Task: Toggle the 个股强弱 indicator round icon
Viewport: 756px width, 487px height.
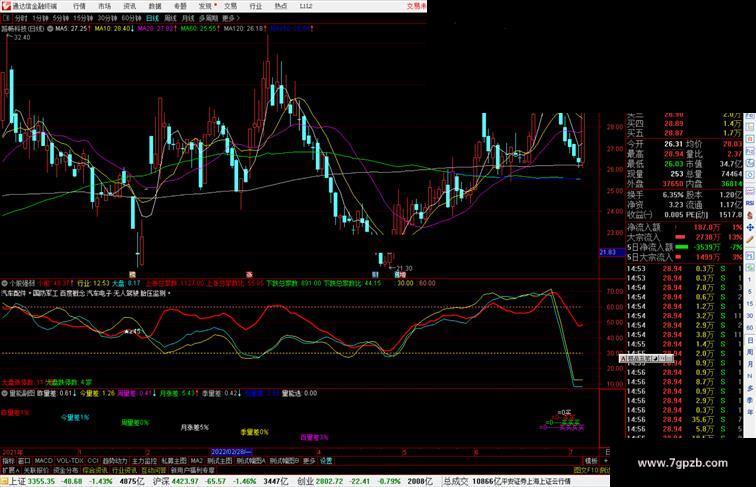Action: tap(4, 283)
